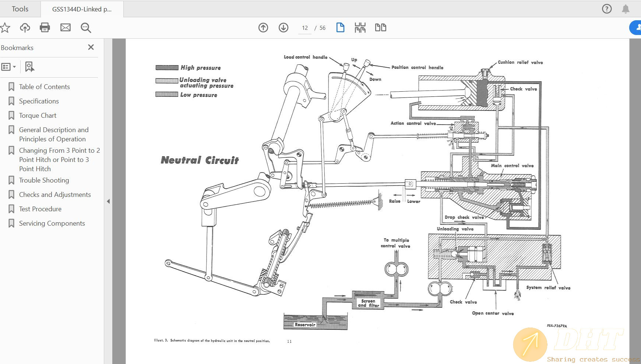Image resolution: width=641 pixels, height=364 pixels.
Task: Click the envelope email icon
Action: (x=66, y=28)
